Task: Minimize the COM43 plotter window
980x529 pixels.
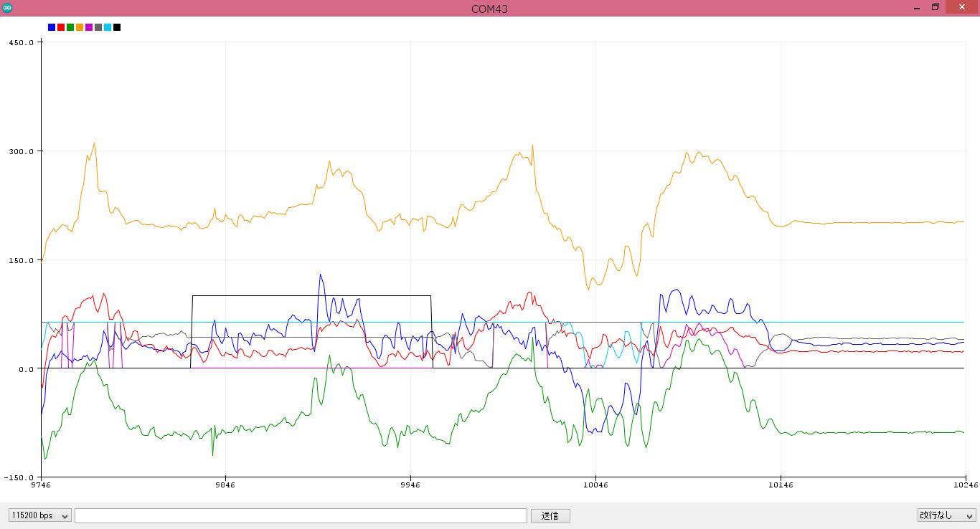Action: coord(917,8)
